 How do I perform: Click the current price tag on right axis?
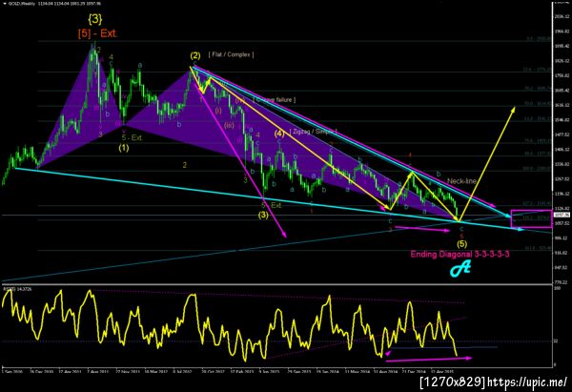pyautogui.click(x=562, y=215)
